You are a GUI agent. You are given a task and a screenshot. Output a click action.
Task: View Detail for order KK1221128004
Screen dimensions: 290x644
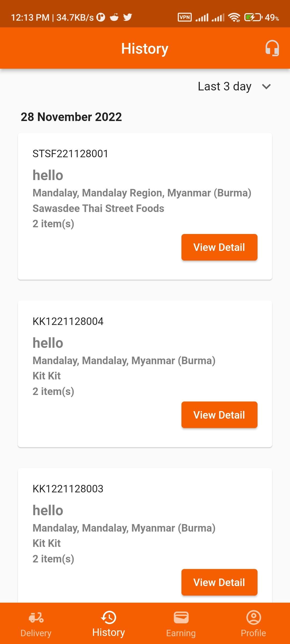[219, 415]
